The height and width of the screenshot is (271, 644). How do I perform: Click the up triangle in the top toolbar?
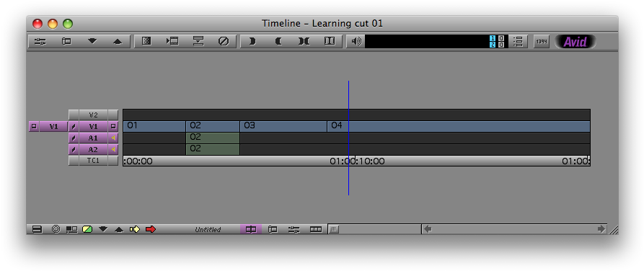pos(118,42)
